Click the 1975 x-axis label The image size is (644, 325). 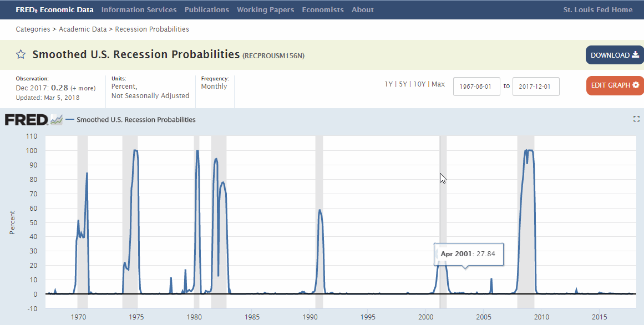136,317
